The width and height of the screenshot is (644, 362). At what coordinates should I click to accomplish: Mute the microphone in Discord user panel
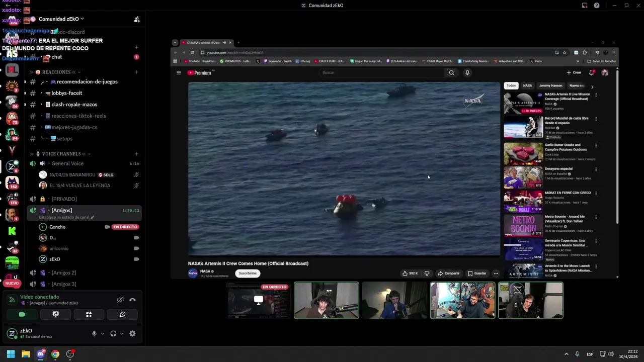coord(94,333)
